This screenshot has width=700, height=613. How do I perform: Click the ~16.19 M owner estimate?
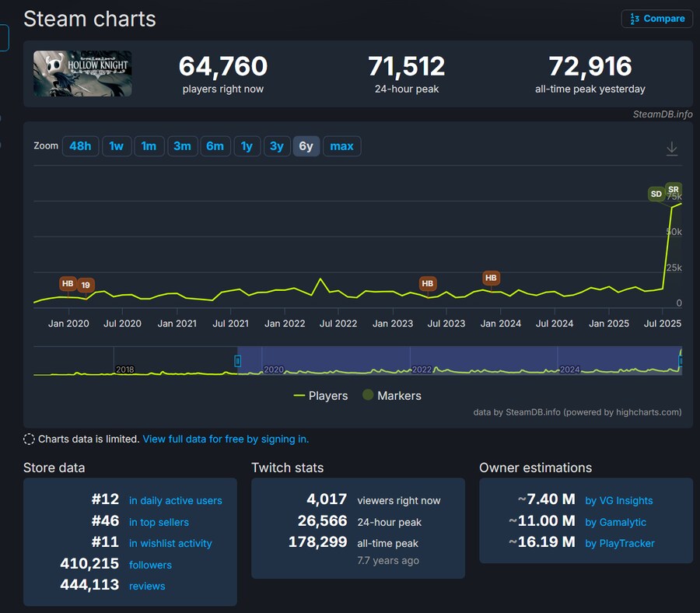click(542, 542)
